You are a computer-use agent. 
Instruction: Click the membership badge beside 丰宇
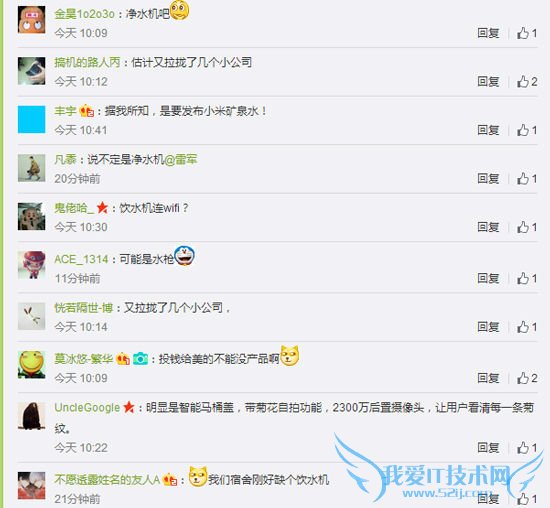pyautogui.click(x=87, y=111)
